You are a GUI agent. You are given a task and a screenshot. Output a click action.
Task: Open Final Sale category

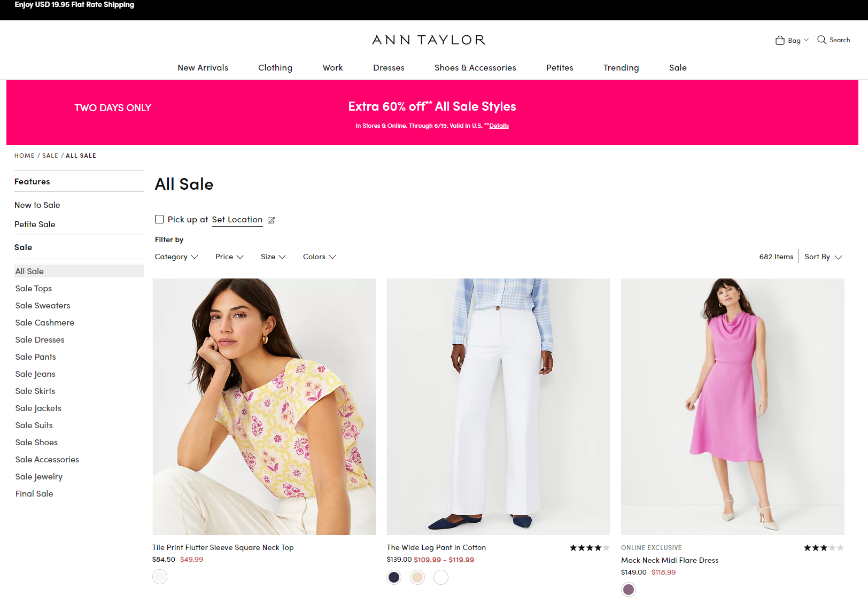point(34,494)
